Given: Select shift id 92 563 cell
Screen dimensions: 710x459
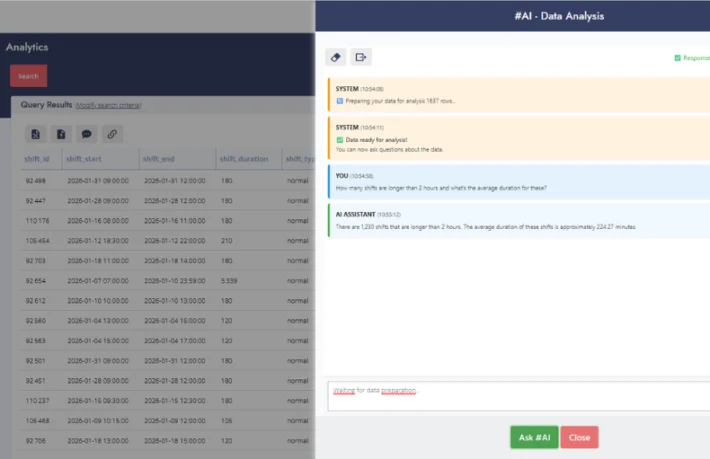Looking at the screenshot, I should pyautogui.click(x=36, y=341).
